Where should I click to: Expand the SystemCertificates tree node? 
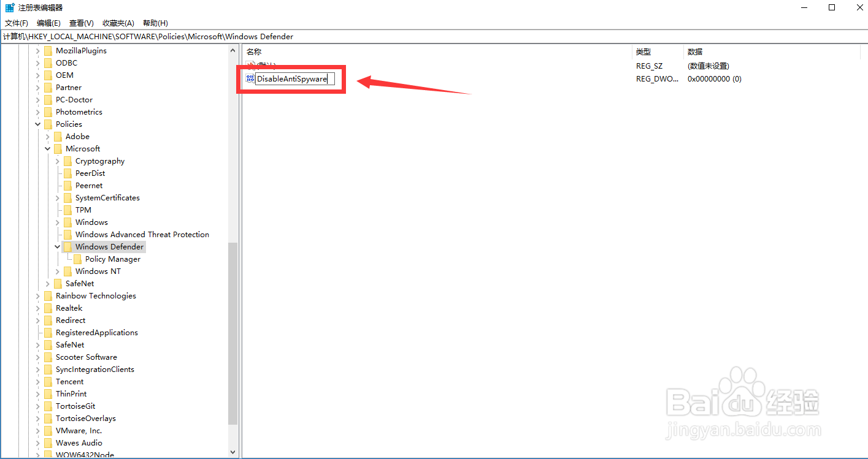[x=58, y=197]
